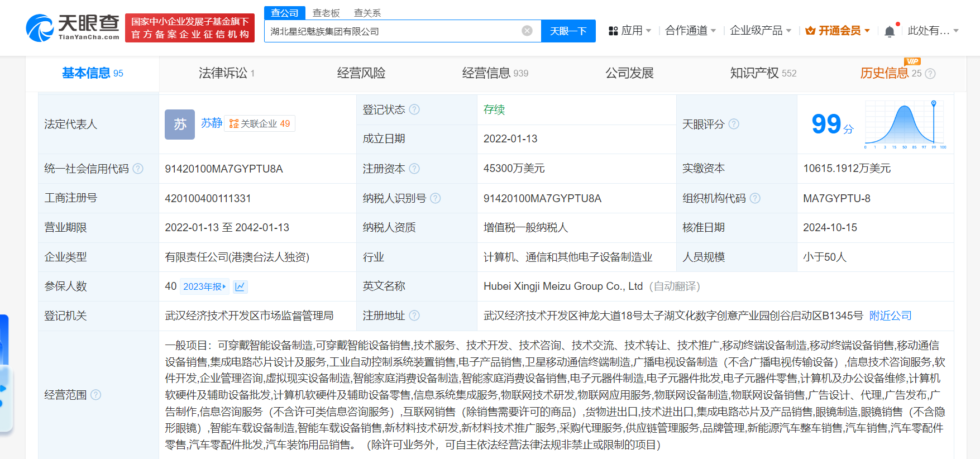Open the notification bell
980x459 pixels.
coord(890,31)
